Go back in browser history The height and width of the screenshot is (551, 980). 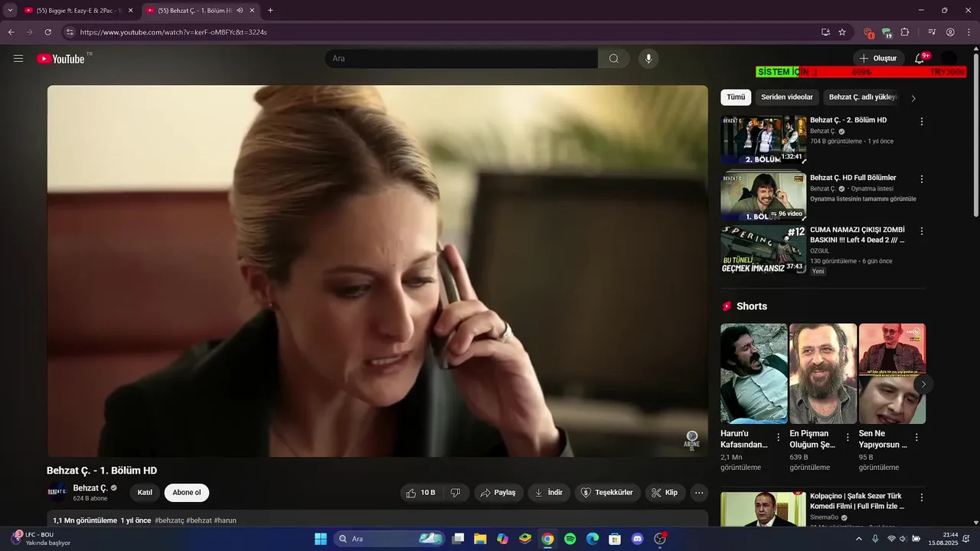tap(11, 32)
